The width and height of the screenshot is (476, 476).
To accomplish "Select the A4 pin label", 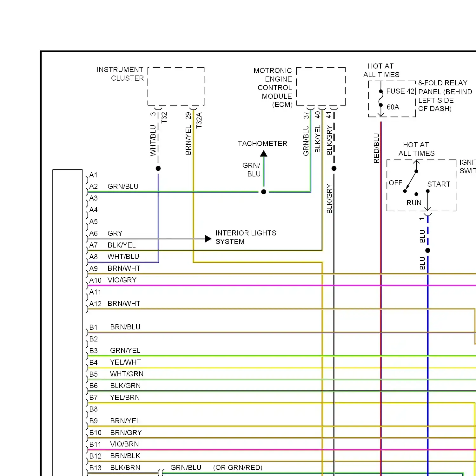I will pyautogui.click(x=93, y=210).
